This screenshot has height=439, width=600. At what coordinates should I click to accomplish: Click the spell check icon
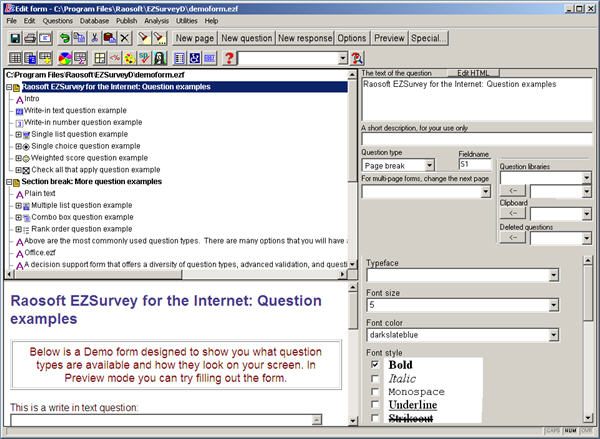[x=145, y=58]
